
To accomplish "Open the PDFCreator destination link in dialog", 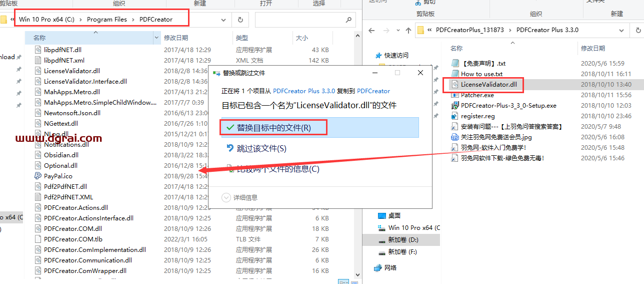I will (373, 91).
